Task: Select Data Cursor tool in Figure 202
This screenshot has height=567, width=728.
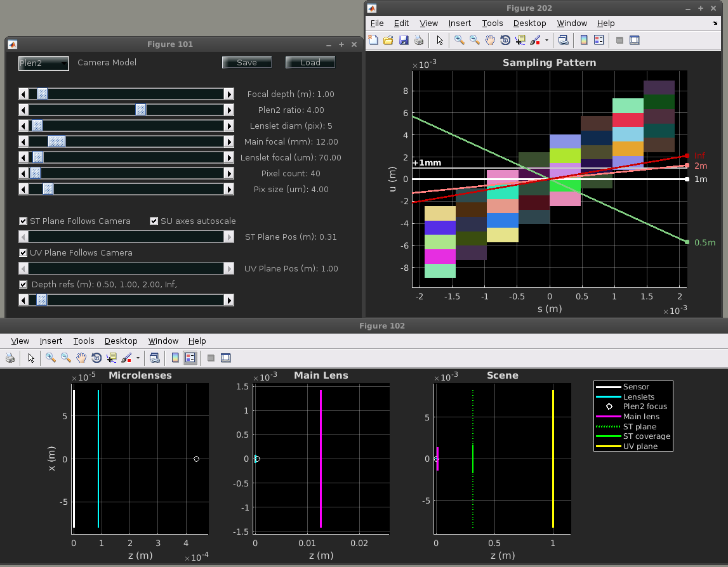Action: point(520,41)
